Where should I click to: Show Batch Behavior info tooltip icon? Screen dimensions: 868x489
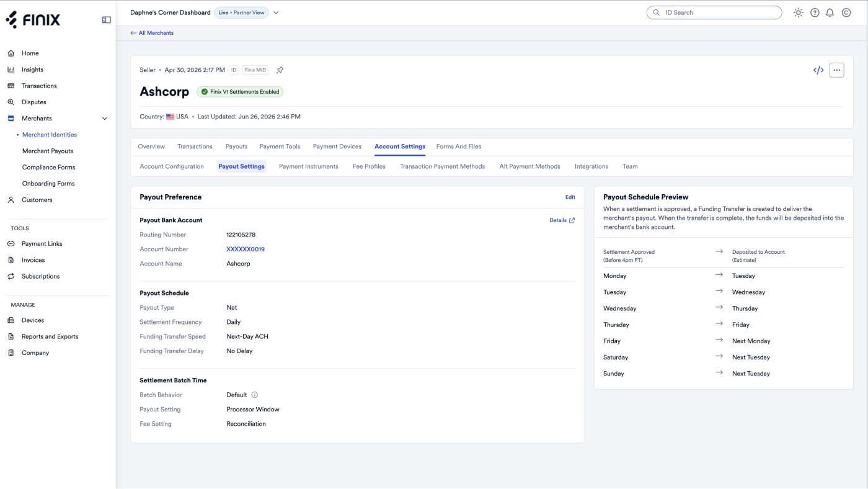coord(254,395)
